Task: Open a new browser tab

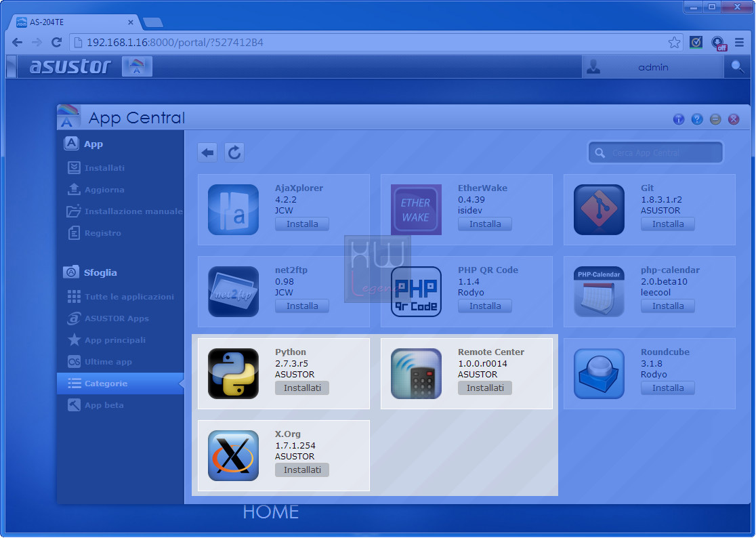Action: [x=153, y=22]
